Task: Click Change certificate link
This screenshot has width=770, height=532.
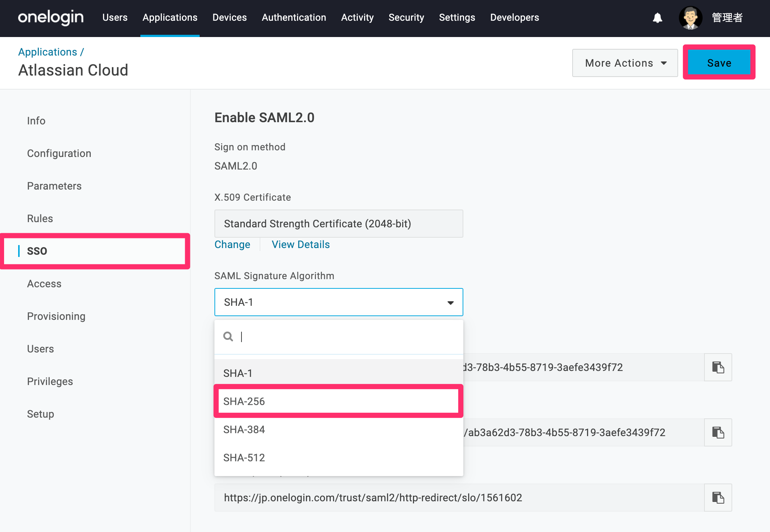Action: [x=233, y=244]
